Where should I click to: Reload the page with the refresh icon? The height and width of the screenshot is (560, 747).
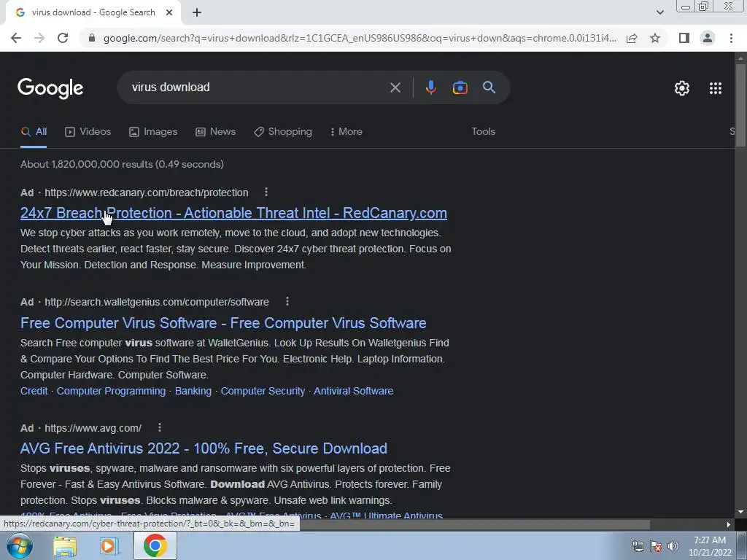pos(63,38)
